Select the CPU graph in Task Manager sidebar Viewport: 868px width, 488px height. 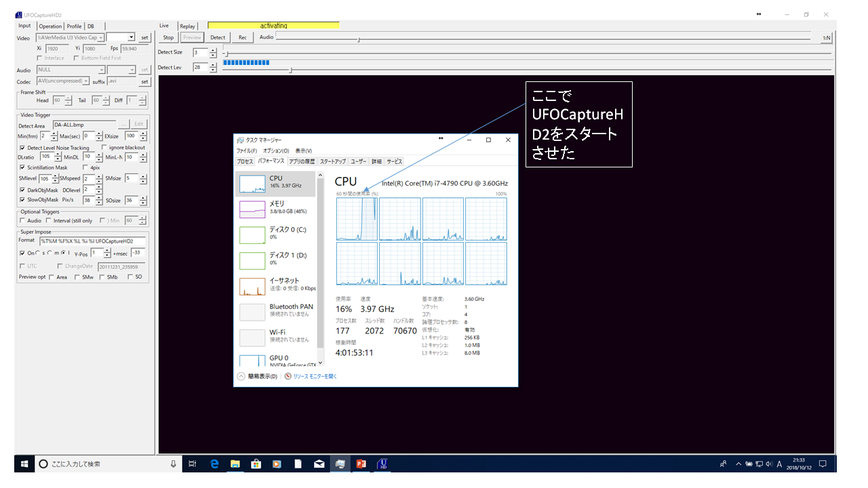click(275, 184)
